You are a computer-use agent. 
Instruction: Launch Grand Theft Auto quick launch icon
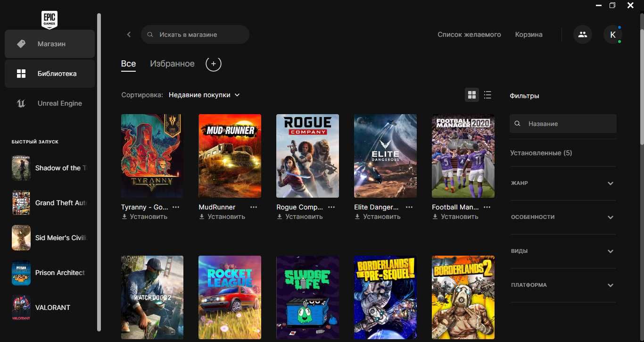click(21, 203)
